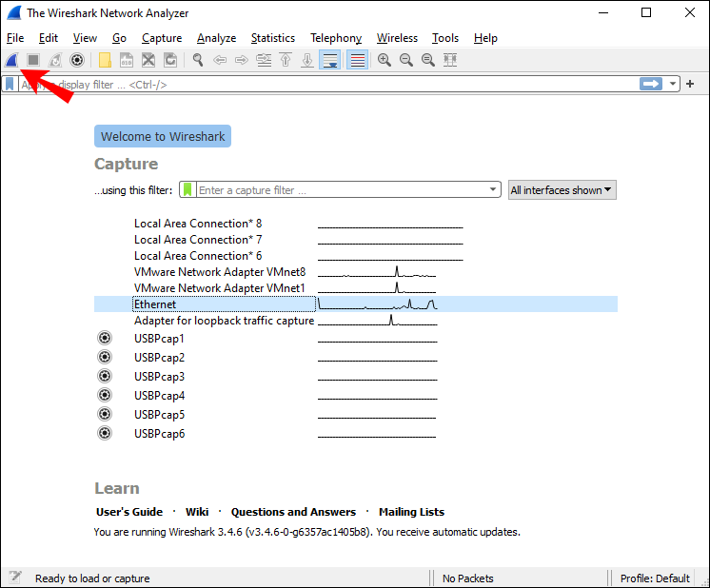
Task: Open Questions and Answers link
Action: coord(293,512)
